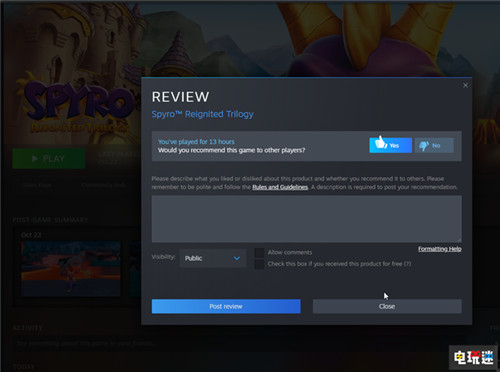Toggle the Allow comments checkbox
Viewport: 500px width, 372px height.
259,253
